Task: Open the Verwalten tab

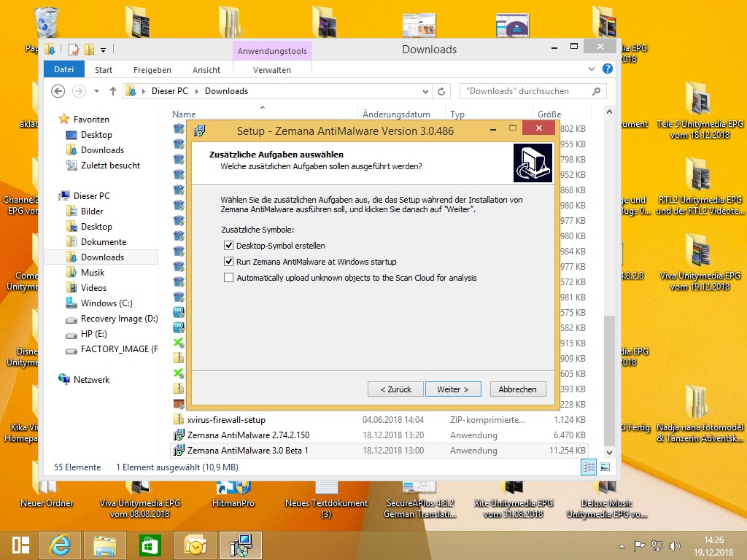Action: [272, 70]
